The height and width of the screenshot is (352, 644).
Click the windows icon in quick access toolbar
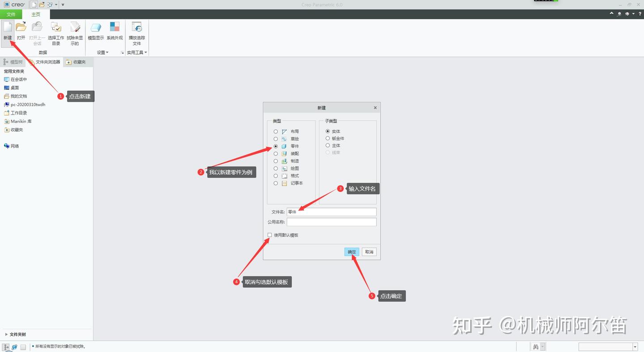(x=50, y=4)
